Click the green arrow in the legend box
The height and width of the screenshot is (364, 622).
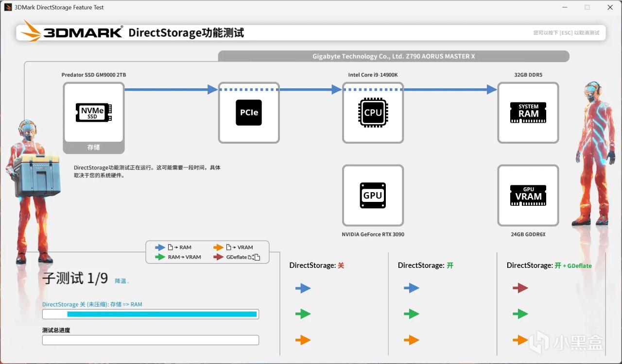click(160, 257)
